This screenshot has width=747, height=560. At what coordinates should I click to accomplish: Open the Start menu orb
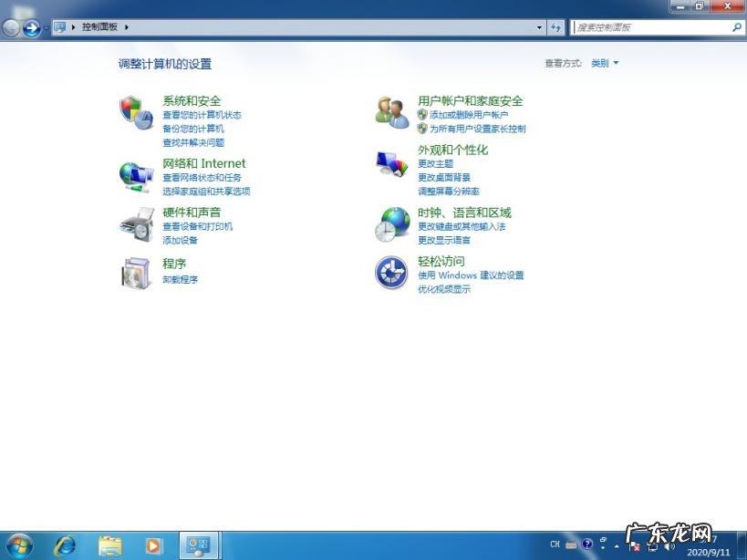(18, 544)
